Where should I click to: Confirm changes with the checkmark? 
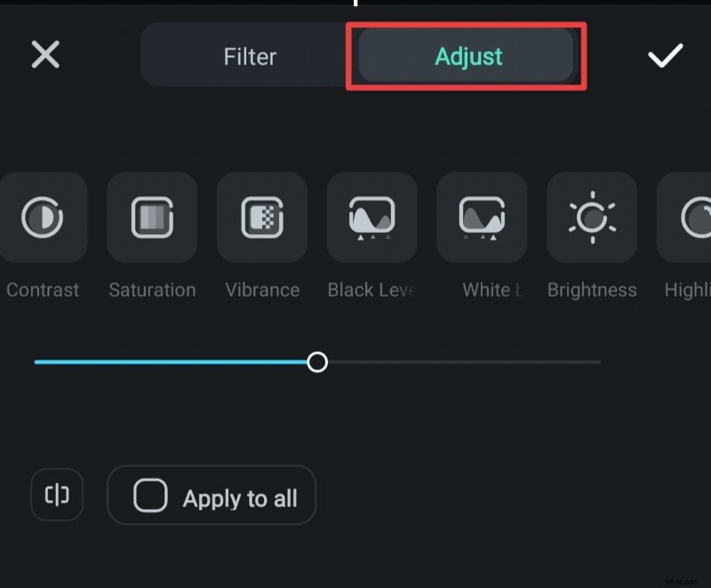[x=665, y=56]
